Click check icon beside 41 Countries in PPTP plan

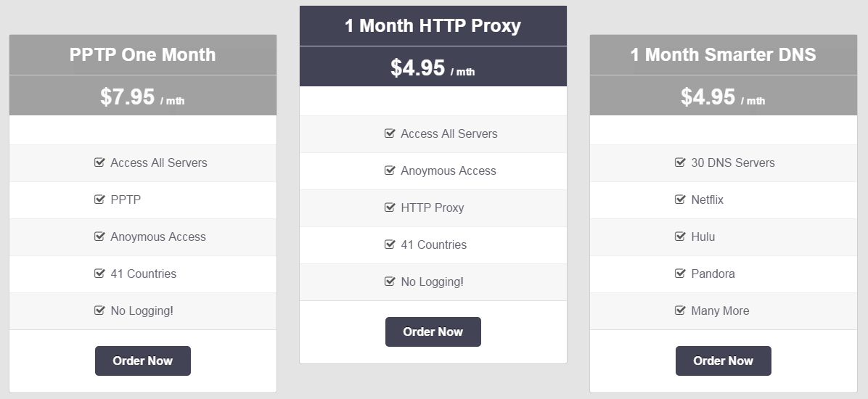point(99,273)
